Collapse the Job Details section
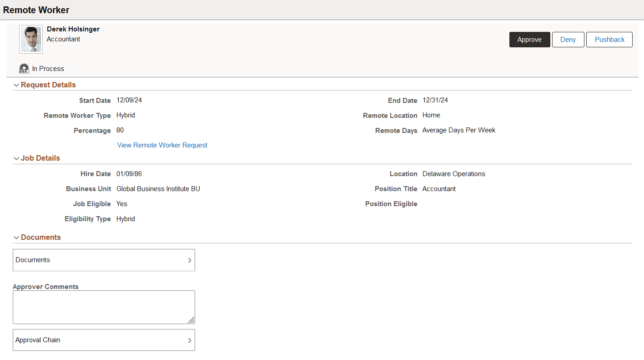This screenshot has width=644, height=360. [16, 158]
